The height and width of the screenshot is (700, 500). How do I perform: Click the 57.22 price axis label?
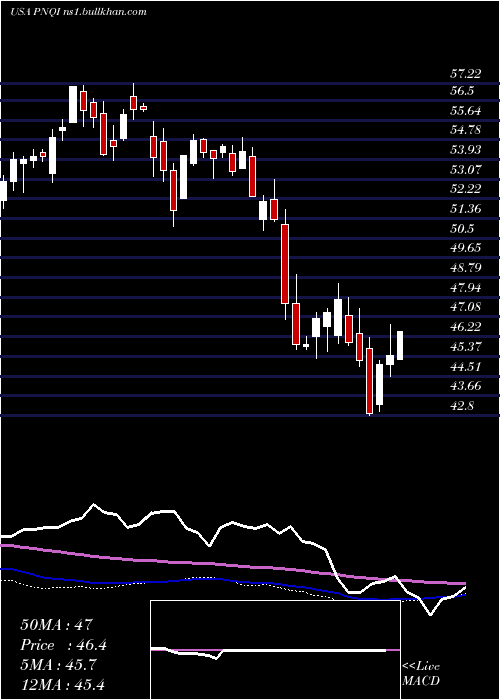tap(465, 74)
